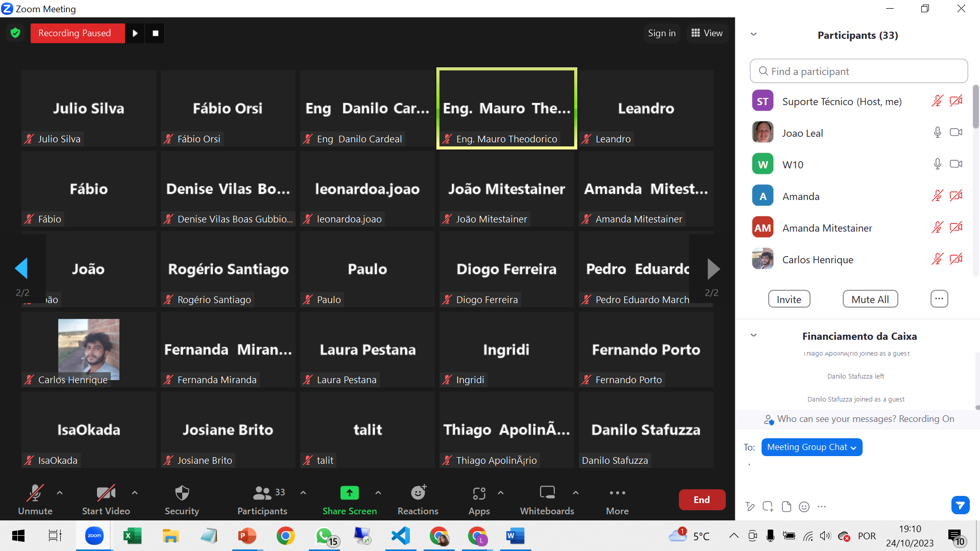Click the chat screenshot capture icon
980x551 pixels.
tap(768, 507)
